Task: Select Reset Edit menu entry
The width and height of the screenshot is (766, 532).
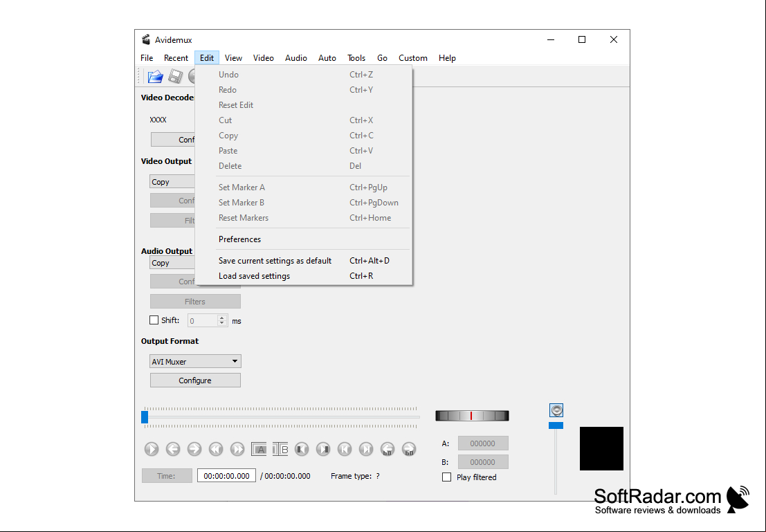Action: point(304,105)
